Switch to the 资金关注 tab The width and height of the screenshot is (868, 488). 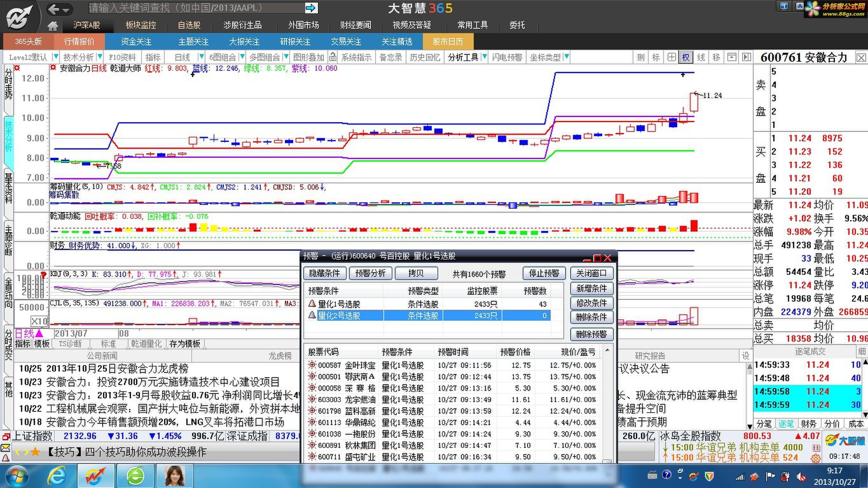pos(136,41)
